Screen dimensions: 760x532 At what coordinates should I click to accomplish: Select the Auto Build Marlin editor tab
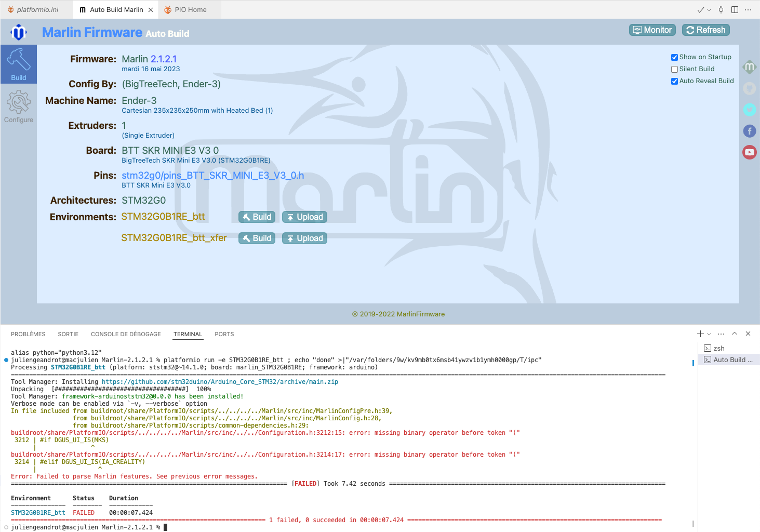tap(116, 10)
